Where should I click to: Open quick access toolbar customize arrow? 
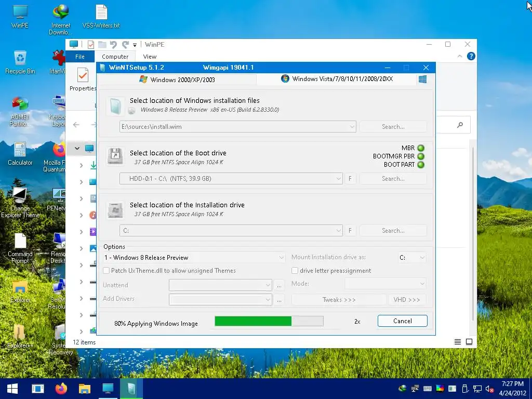[x=135, y=45]
